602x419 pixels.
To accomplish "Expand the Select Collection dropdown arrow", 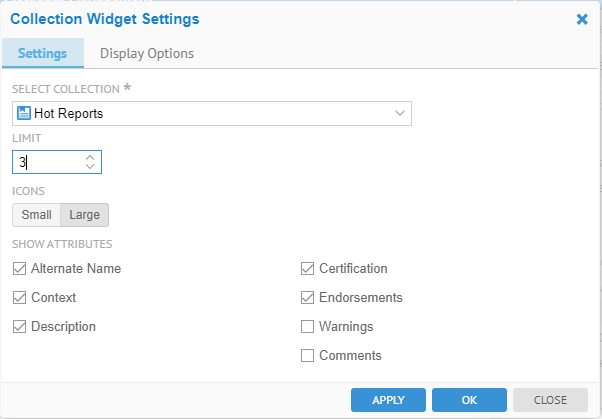I will point(400,113).
